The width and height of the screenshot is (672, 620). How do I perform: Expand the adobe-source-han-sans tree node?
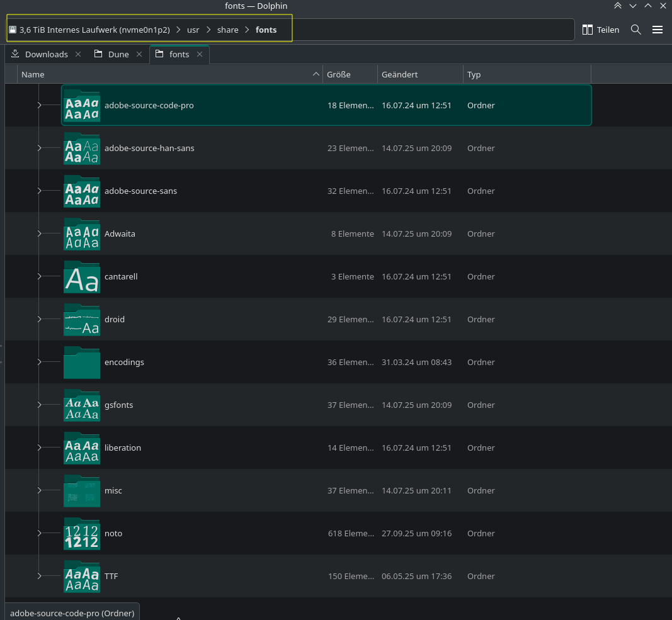pos(40,148)
